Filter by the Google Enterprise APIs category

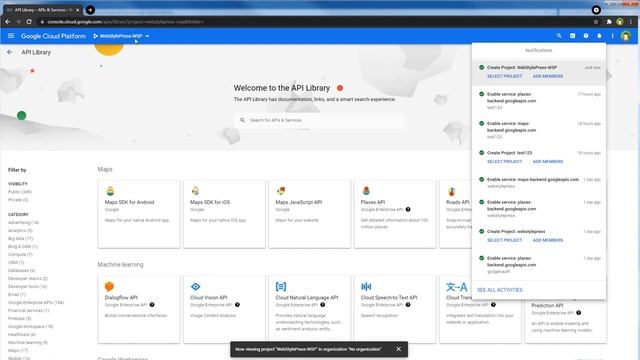coord(36,302)
